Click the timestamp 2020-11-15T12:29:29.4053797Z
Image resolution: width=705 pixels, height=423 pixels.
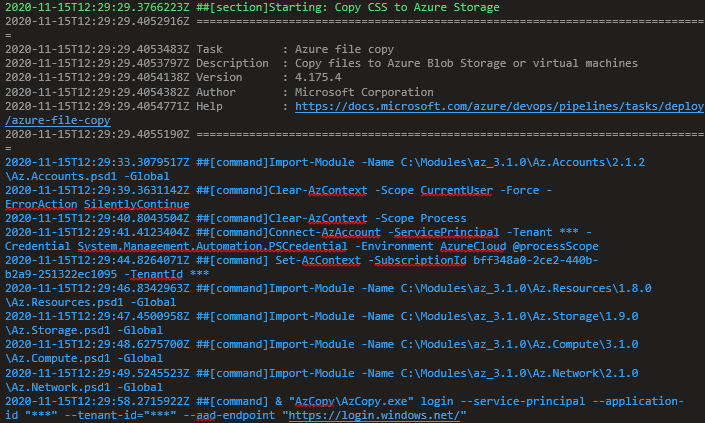97,63
